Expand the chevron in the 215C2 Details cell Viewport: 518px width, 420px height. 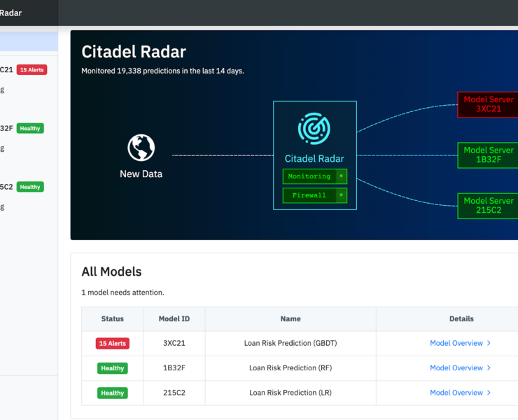(x=489, y=393)
